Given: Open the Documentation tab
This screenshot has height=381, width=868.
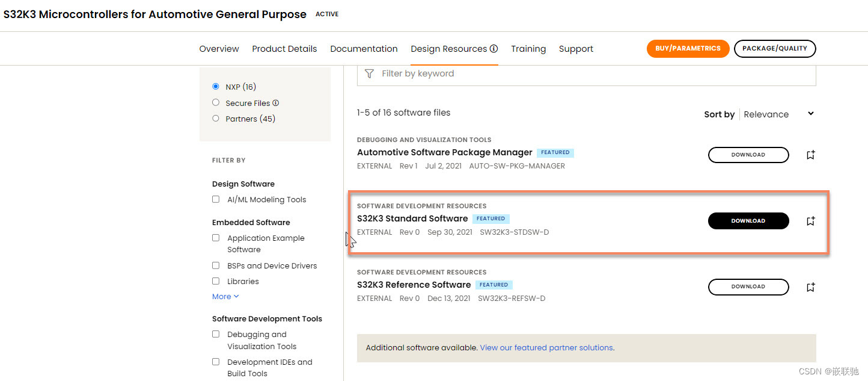Looking at the screenshot, I should click(364, 49).
